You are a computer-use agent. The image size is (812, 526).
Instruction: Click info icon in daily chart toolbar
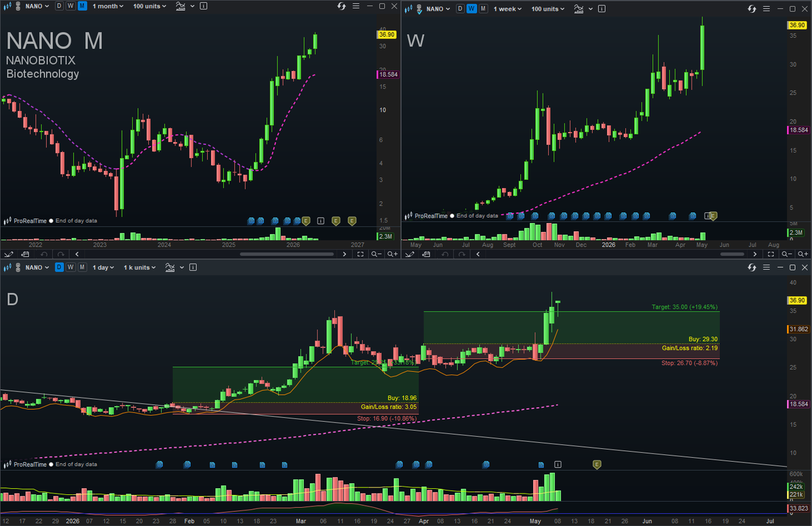tap(194, 268)
